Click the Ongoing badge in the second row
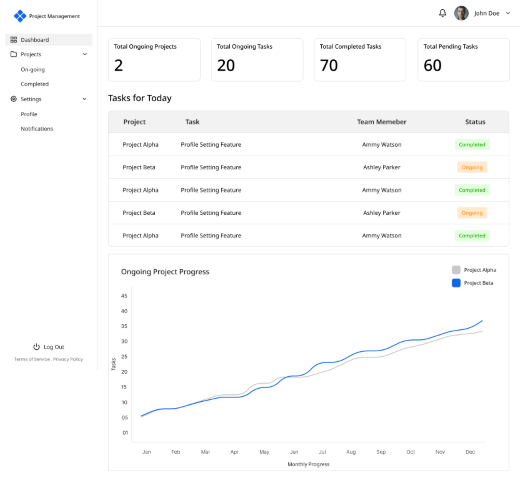This screenshot has height=480, width=520. click(472, 167)
